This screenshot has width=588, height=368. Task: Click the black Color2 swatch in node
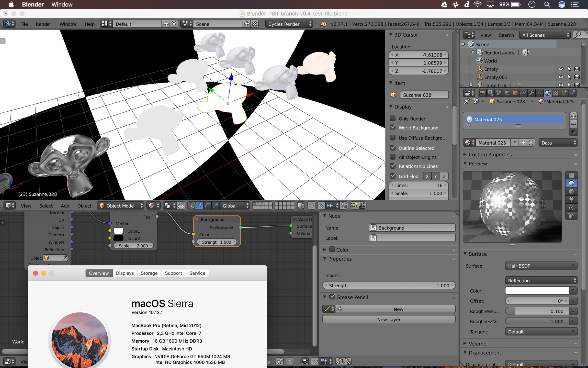pyautogui.click(x=118, y=238)
